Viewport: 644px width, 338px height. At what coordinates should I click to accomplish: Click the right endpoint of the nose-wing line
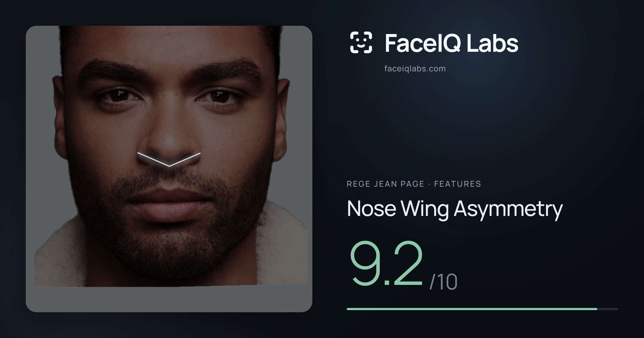pyautogui.click(x=200, y=153)
